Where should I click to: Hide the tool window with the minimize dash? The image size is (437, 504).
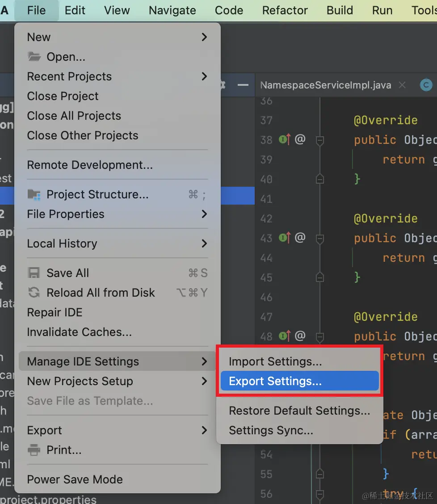[243, 85]
